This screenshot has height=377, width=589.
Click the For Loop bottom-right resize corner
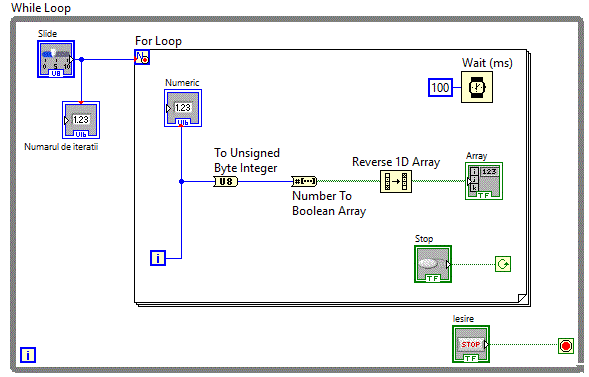pyautogui.click(x=522, y=298)
